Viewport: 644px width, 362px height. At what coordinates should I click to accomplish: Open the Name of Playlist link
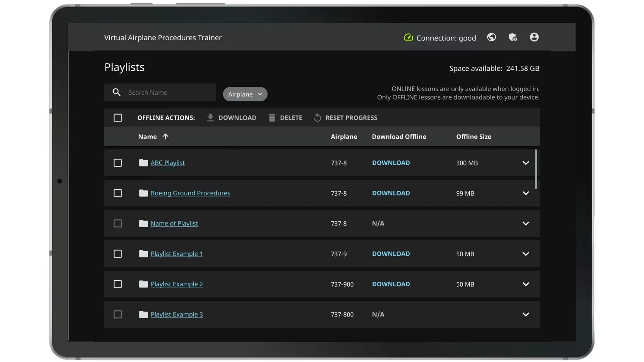point(174,223)
